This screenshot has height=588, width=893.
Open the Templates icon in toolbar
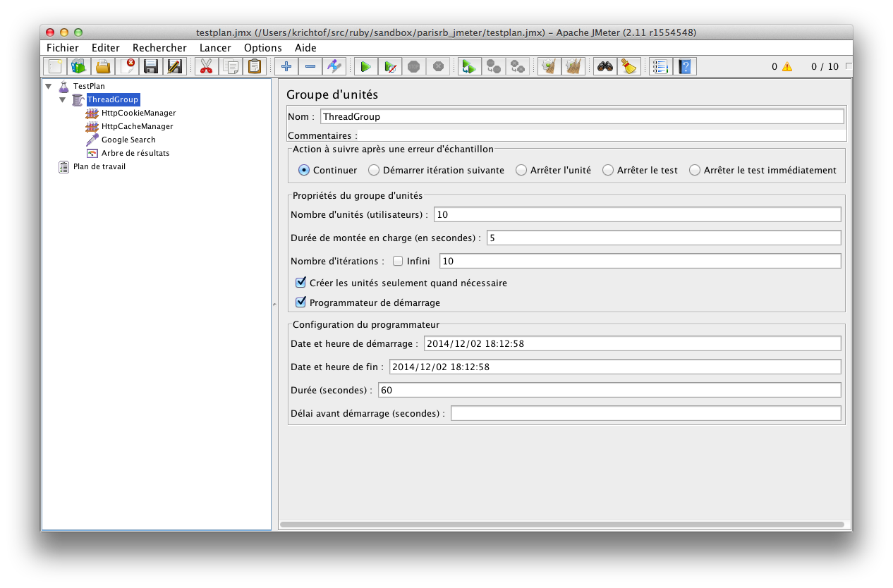(x=78, y=66)
